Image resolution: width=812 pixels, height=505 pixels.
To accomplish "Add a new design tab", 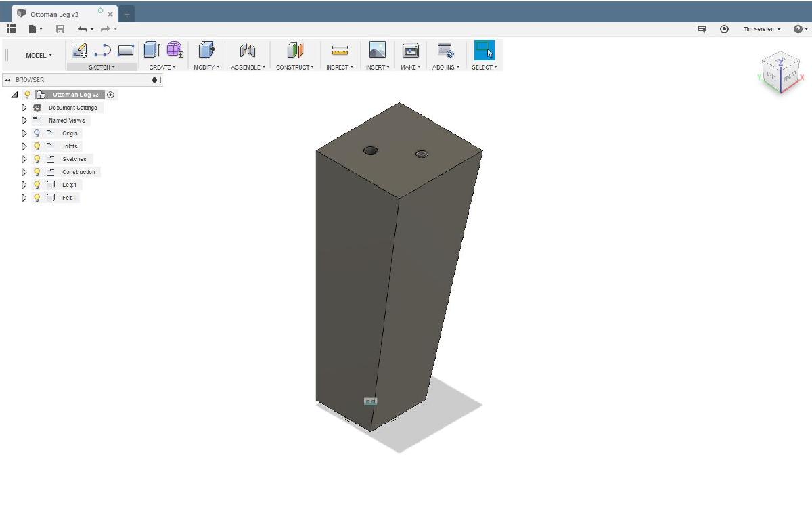I will click(x=127, y=14).
